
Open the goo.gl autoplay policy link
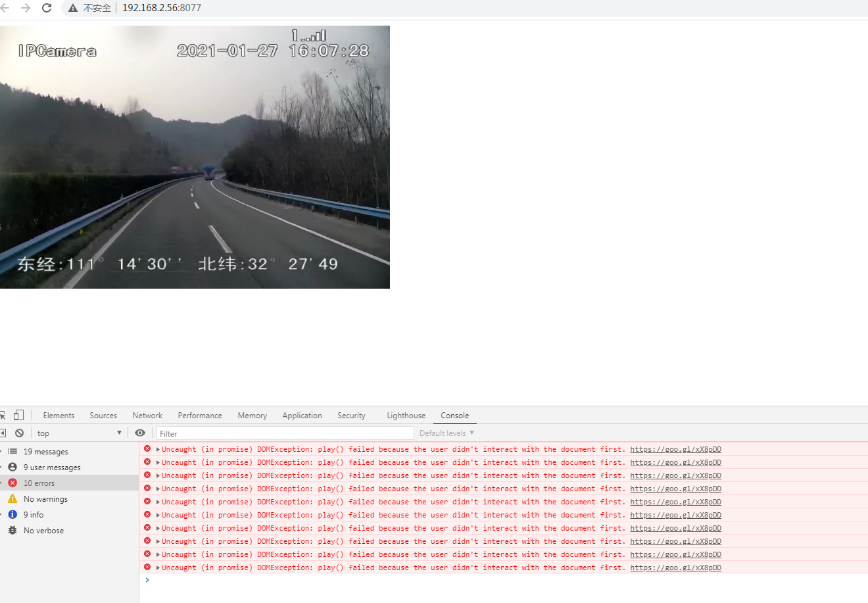coord(675,448)
